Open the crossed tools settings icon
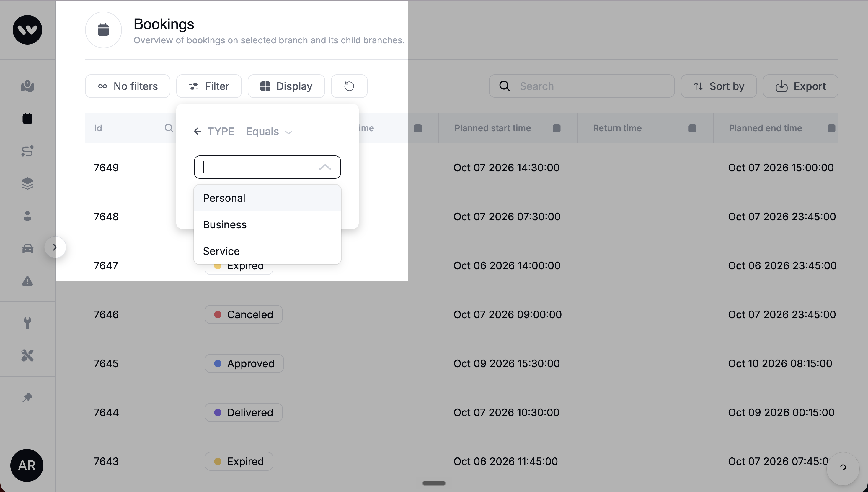This screenshot has height=492, width=868. coord(27,355)
